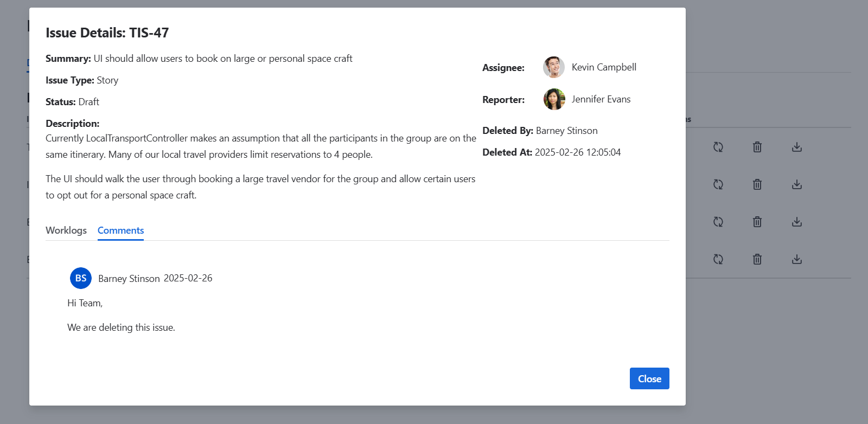
Task: Click the trash icon in the fourth row
Action: coord(757,259)
